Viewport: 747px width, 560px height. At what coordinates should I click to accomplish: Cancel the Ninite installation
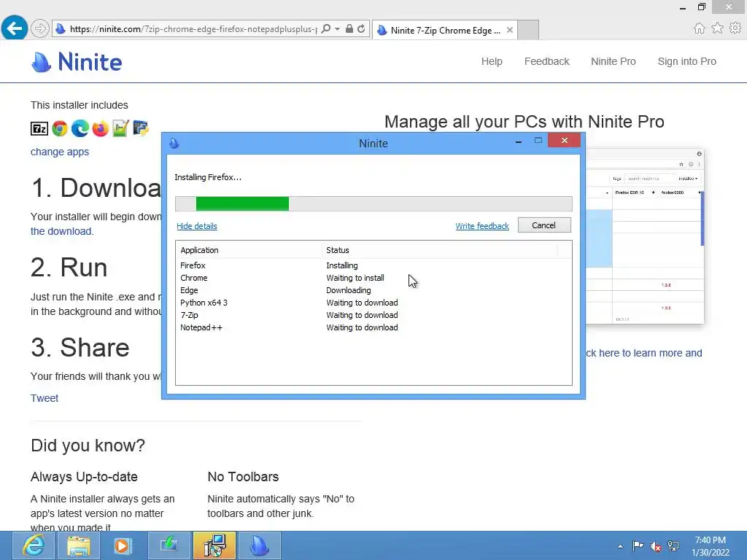544,225
